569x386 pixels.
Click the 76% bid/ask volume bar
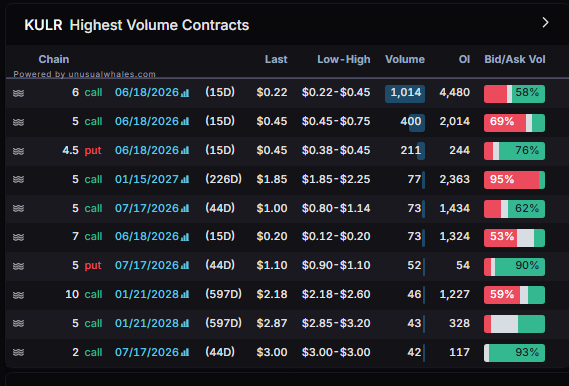point(514,151)
